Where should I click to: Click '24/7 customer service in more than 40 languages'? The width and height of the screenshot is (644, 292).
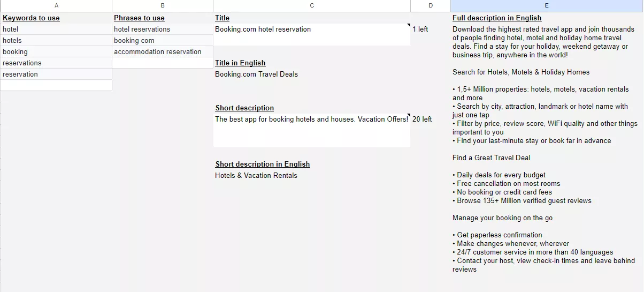533,252
